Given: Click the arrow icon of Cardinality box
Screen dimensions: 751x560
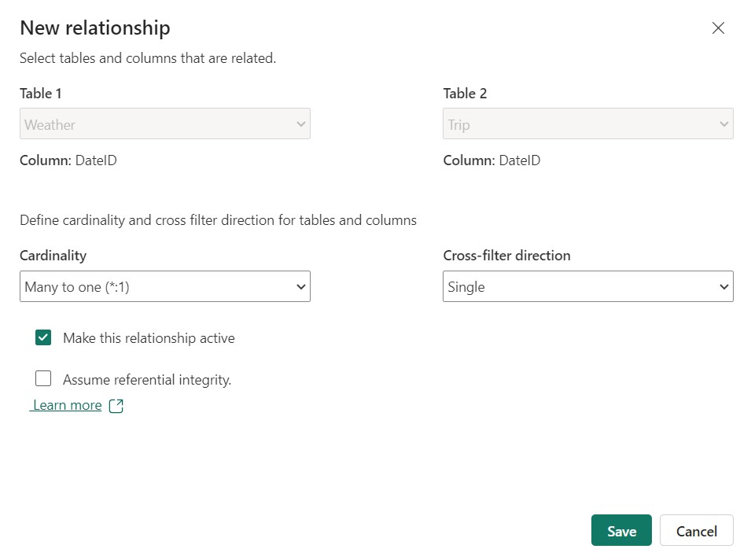Looking at the screenshot, I should point(300,287).
